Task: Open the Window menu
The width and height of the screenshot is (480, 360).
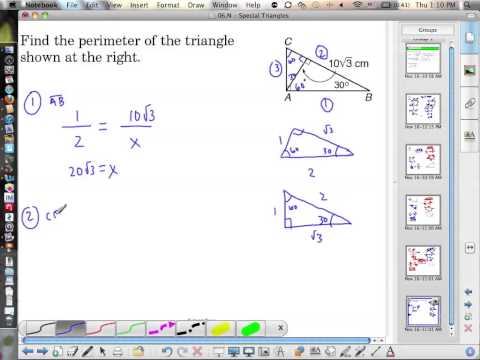Action: tap(225, 5)
